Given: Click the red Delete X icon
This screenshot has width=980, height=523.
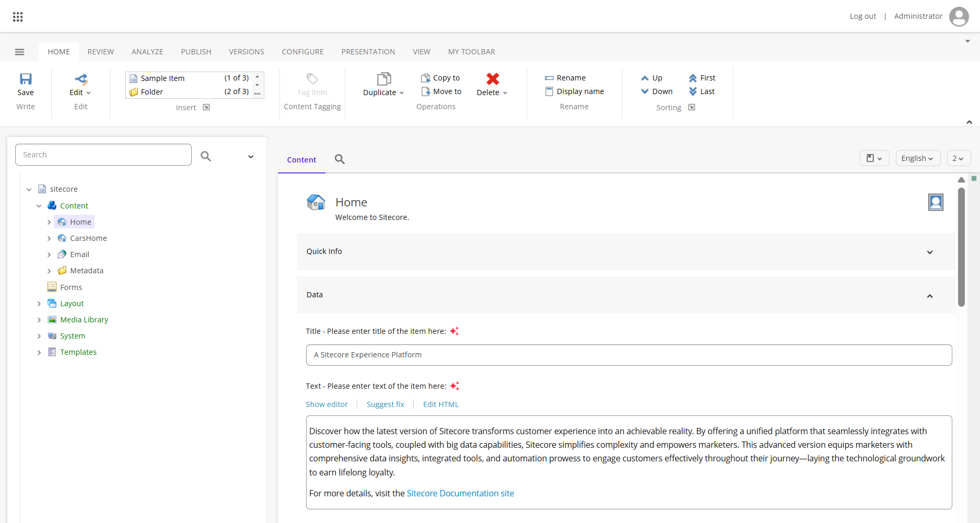Looking at the screenshot, I should tap(493, 79).
